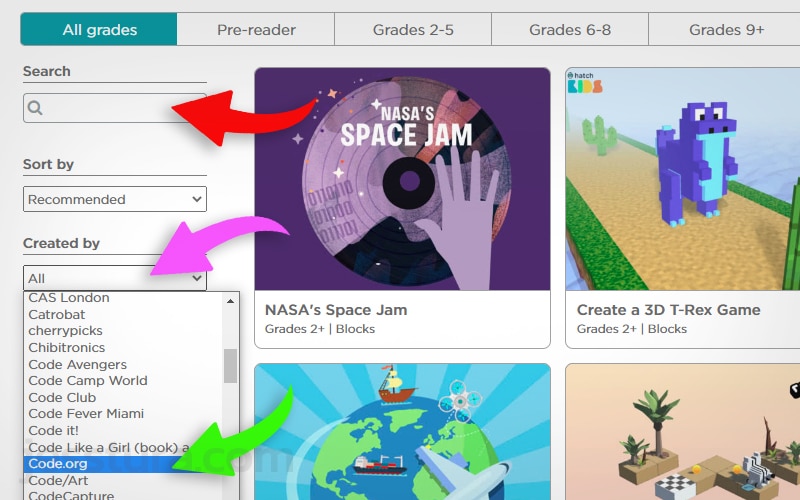Click the magnifier icon in Search box
The width and height of the screenshot is (800, 500).
pos(35,108)
